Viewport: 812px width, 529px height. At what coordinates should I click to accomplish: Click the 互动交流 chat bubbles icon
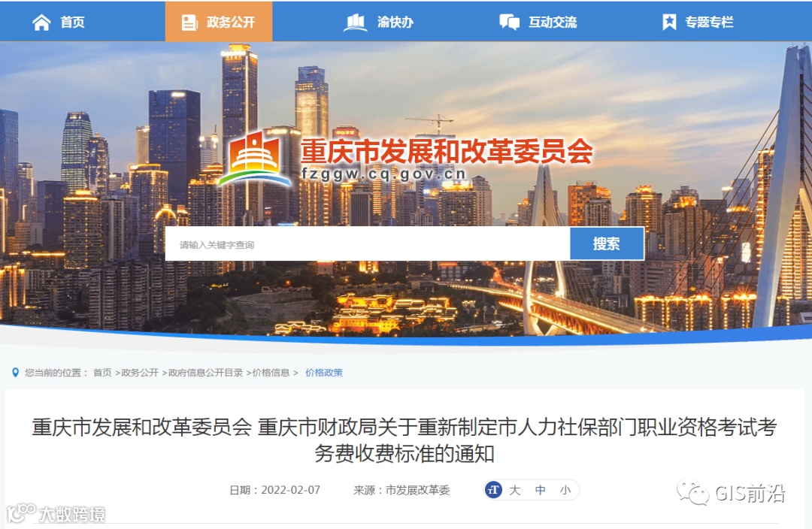(509, 23)
